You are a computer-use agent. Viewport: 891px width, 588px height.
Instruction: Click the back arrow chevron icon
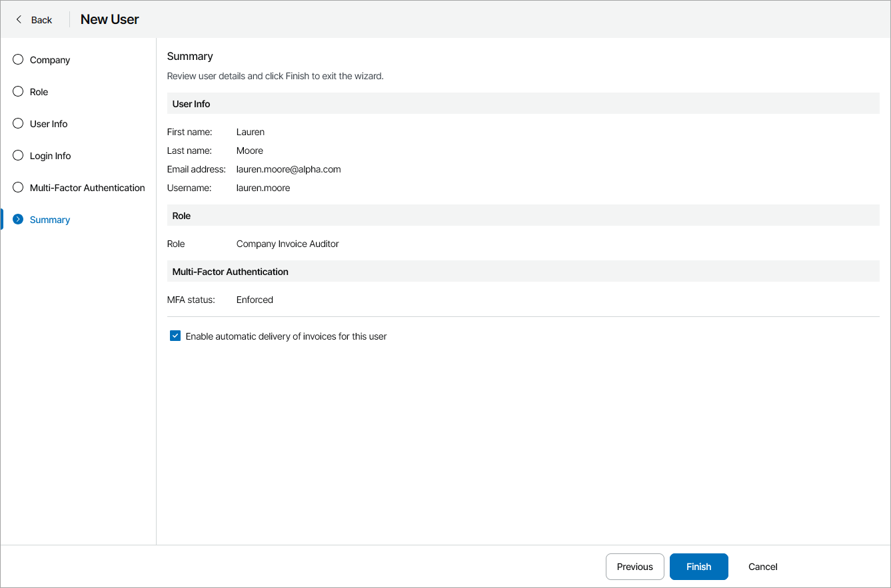[x=19, y=20]
